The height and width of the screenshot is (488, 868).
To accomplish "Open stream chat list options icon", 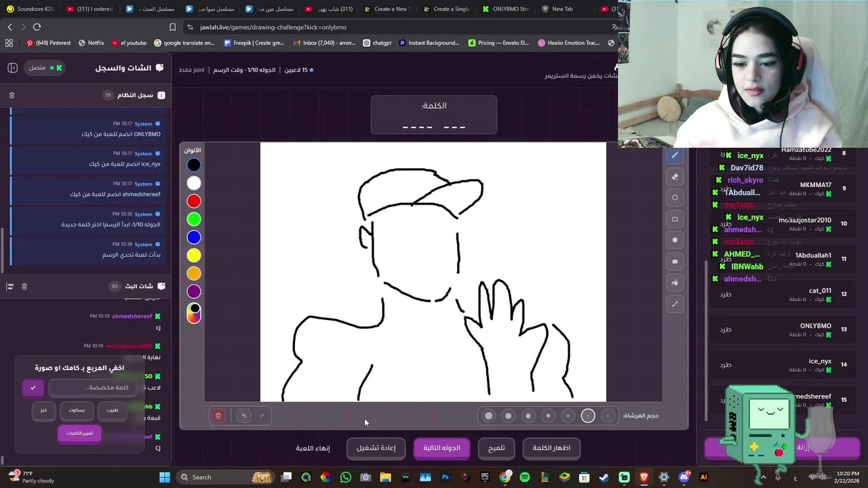I will (9, 287).
